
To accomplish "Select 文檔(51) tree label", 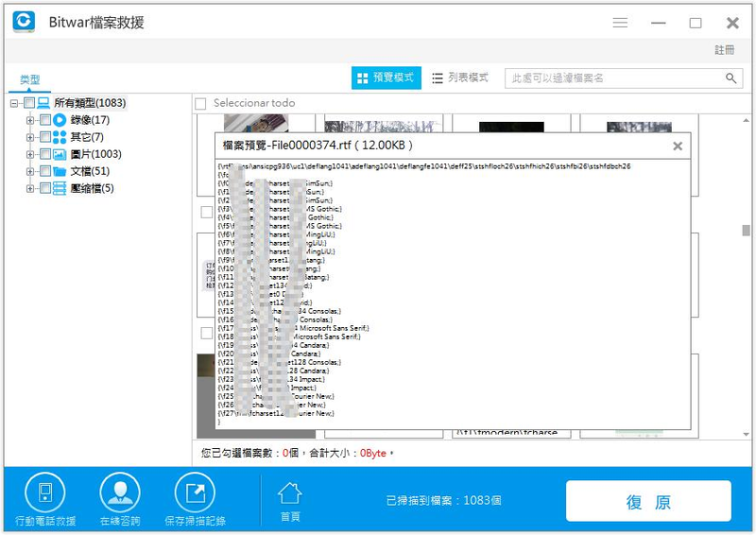I will point(90,171).
